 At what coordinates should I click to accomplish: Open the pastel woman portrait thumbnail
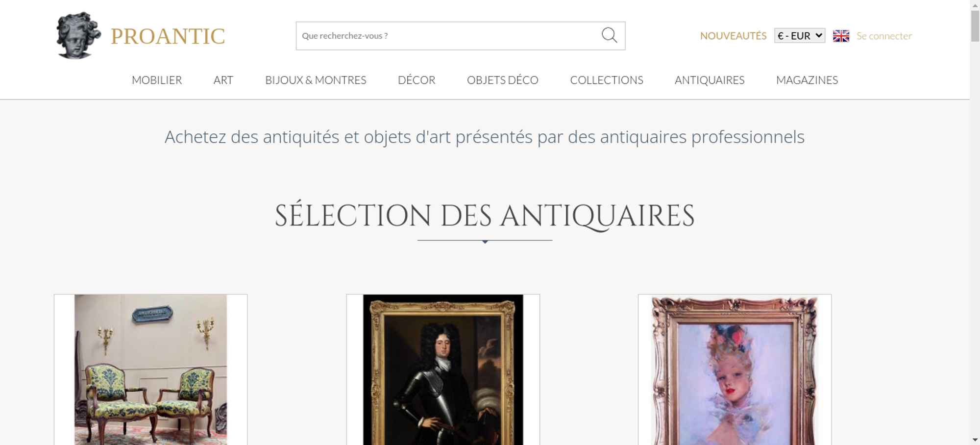coord(735,370)
